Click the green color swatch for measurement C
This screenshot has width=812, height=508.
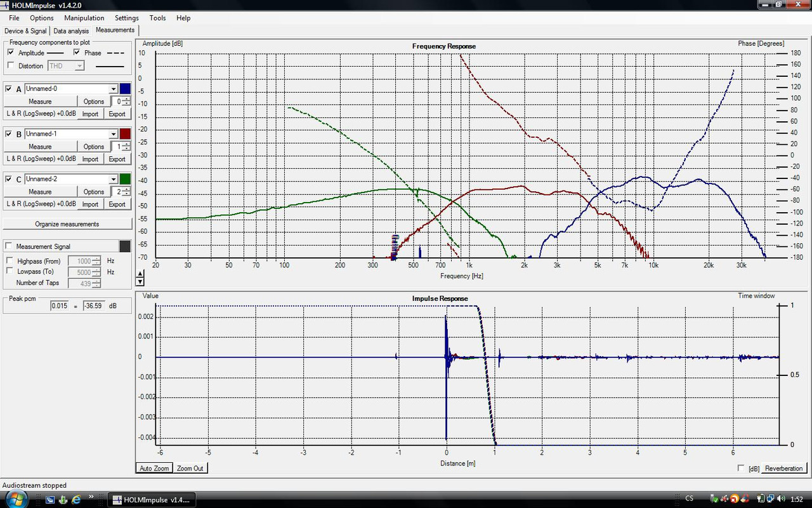click(125, 179)
